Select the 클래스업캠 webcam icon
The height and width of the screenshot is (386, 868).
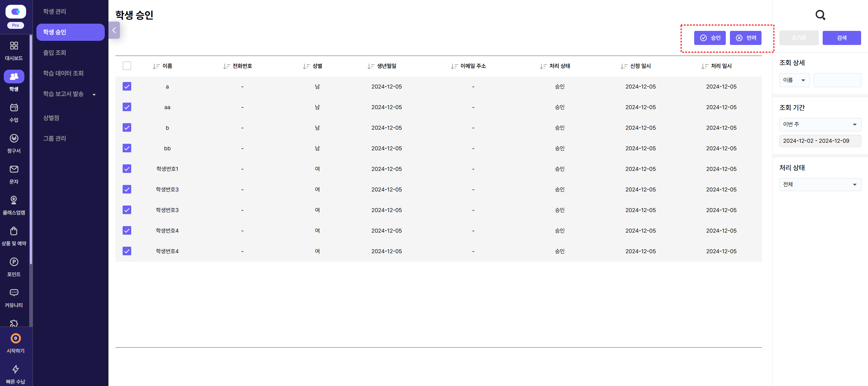[x=14, y=200]
